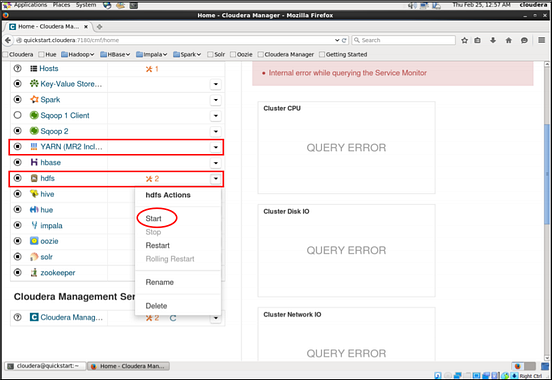Viewport: 552px width, 380px height.
Task: Click the solr service icon
Action: pyautogui.click(x=34, y=257)
